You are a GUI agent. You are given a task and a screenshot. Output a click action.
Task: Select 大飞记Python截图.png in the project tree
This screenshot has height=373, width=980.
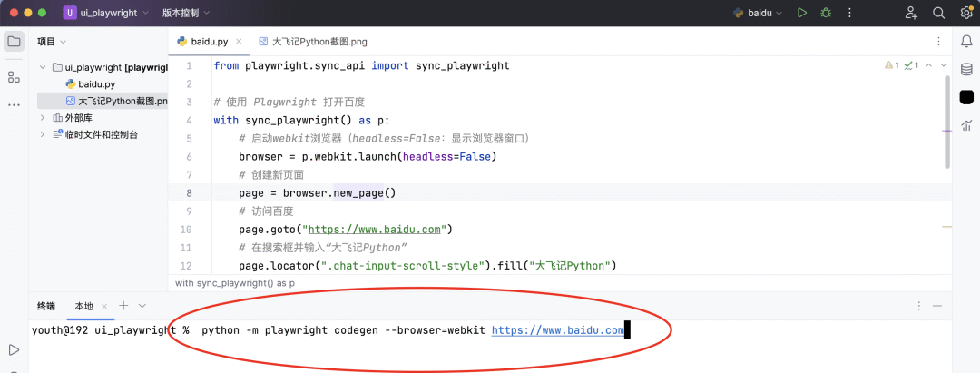(x=116, y=101)
